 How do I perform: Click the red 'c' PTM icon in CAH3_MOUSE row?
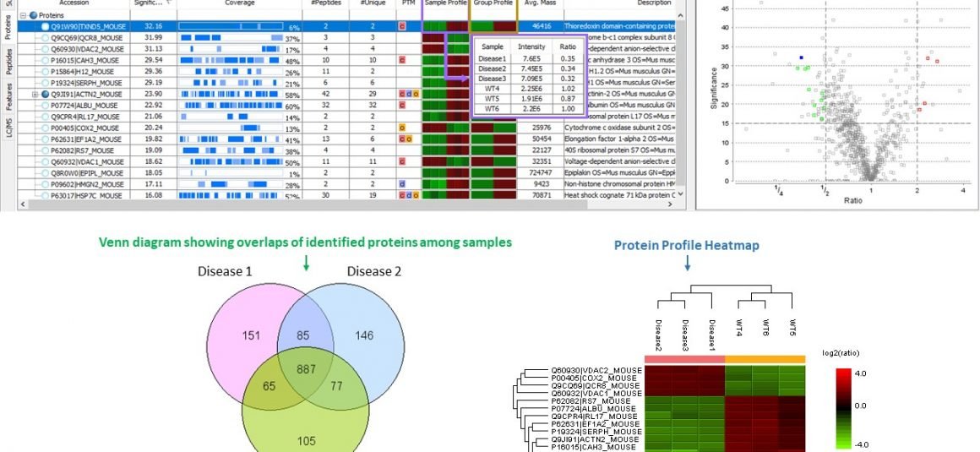pyautogui.click(x=402, y=61)
